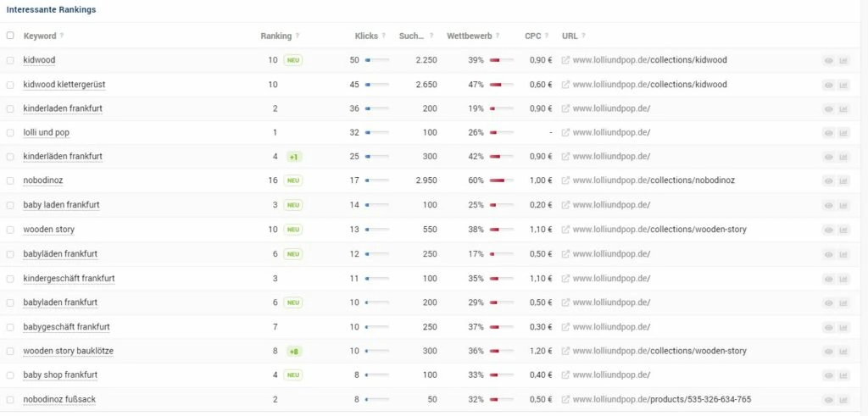The image size is (868, 416).
Task: Click the eye icon in the babyladen frankfurt row
Action: 828,303
